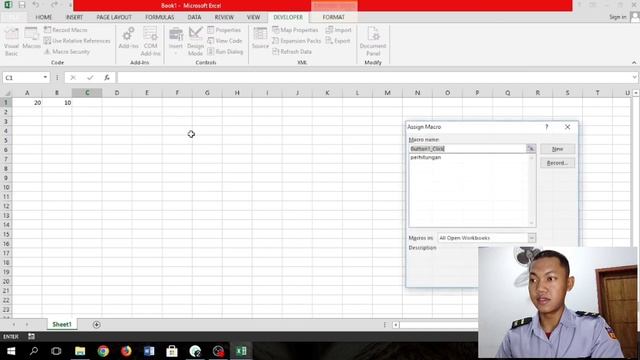Image resolution: width=640 pixels, height=360 pixels.
Task: Open Expansion Packs
Action: tap(297, 41)
